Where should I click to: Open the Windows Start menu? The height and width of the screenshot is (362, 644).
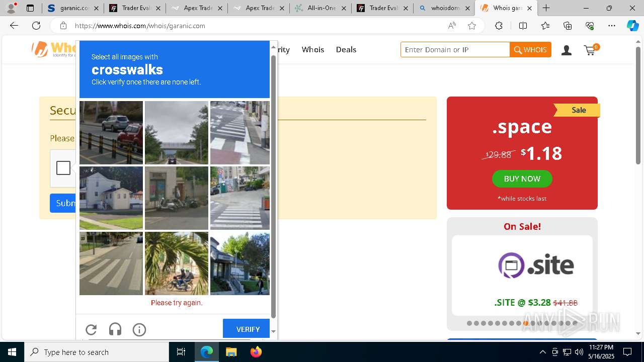[12, 352]
